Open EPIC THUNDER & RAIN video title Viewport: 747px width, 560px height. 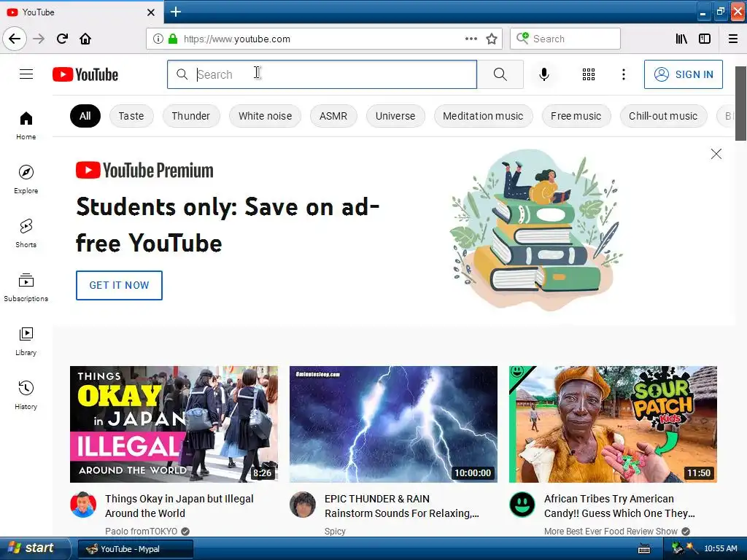point(402,506)
